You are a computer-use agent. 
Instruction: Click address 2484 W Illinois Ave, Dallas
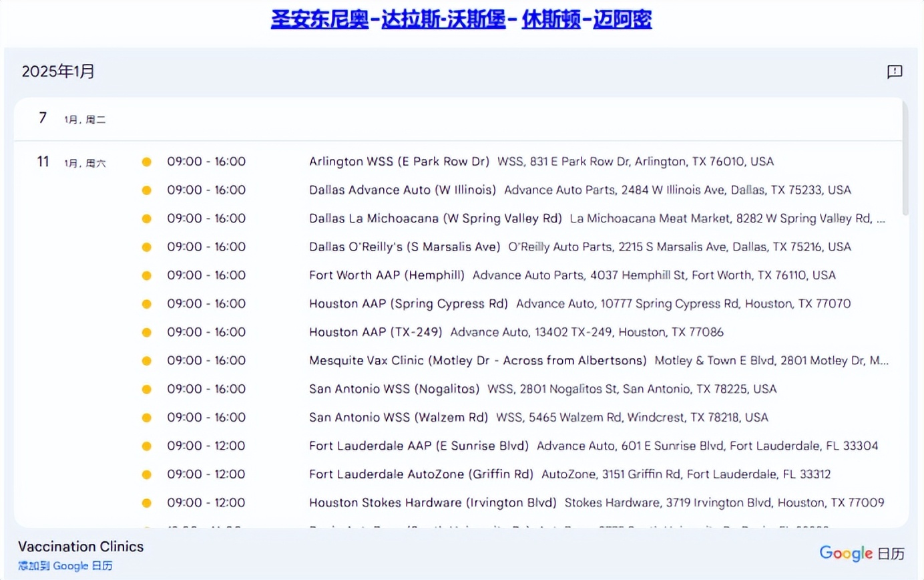678,190
